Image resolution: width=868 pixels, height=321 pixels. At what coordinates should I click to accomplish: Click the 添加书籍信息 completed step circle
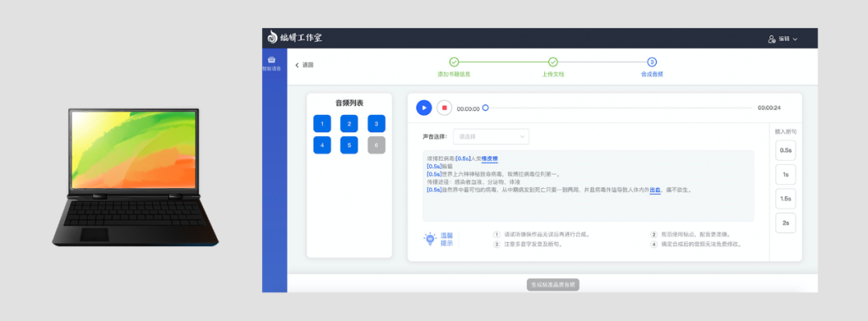point(454,62)
